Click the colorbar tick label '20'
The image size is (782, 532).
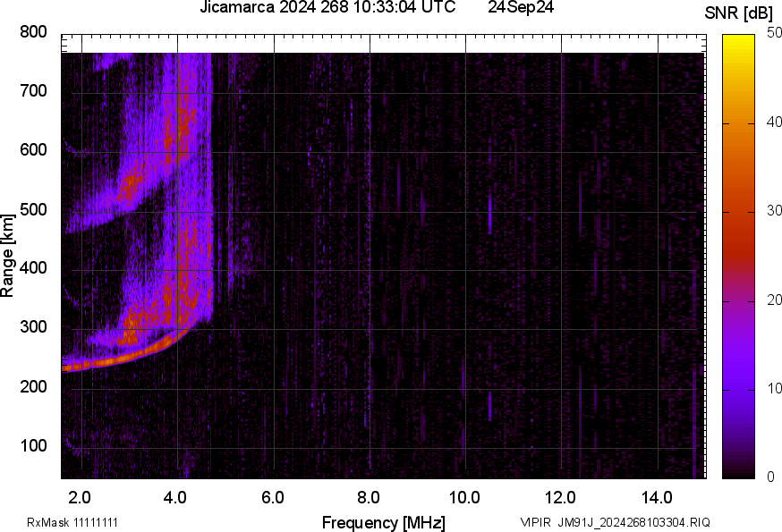tap(775, 300)
